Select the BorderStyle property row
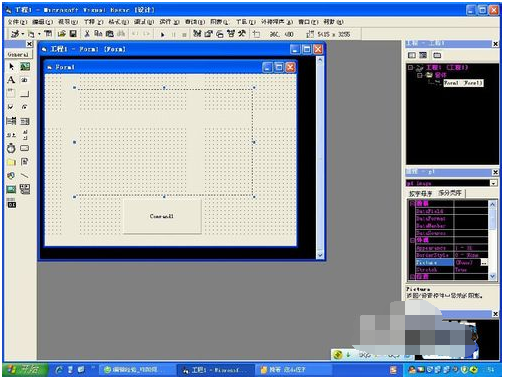Screen dimensions: 505x379 tap(451, 255)
